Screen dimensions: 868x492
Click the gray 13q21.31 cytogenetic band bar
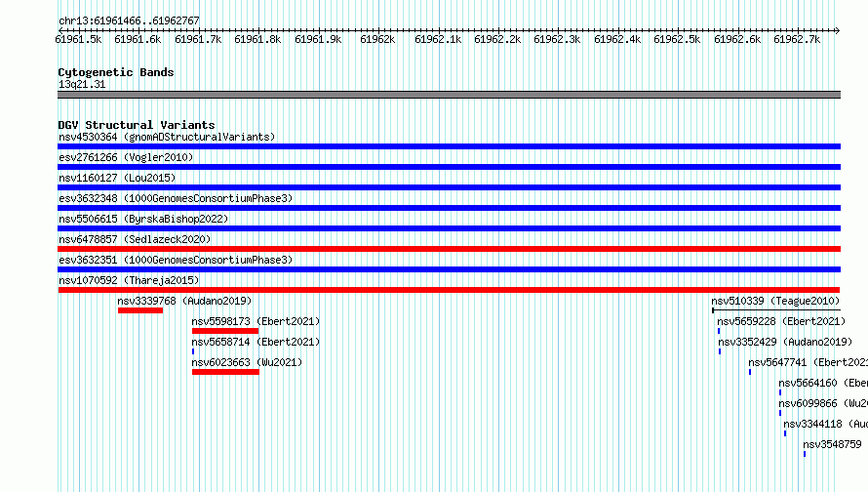(x=449, y=95)
